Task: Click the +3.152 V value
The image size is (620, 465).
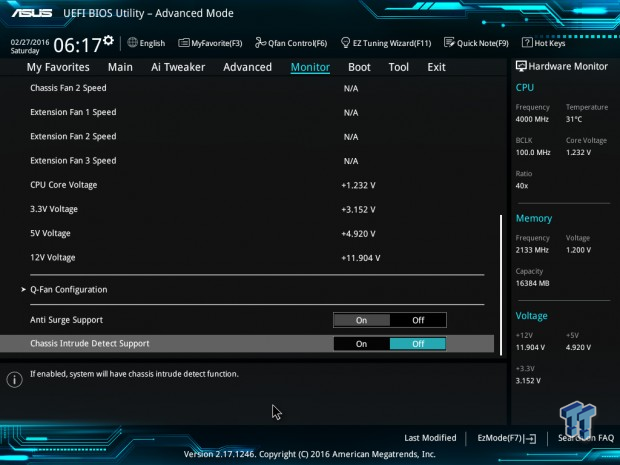Action: (x=358, y=210)
